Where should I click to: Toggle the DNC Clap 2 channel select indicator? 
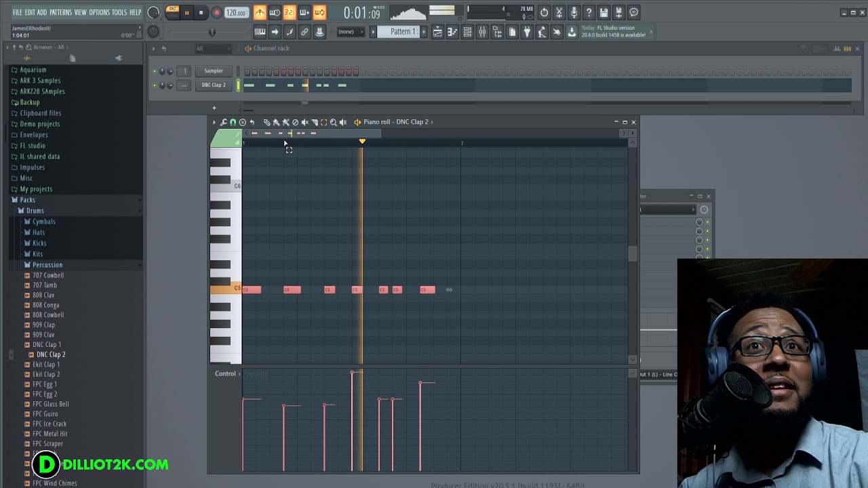pos(238,85)
